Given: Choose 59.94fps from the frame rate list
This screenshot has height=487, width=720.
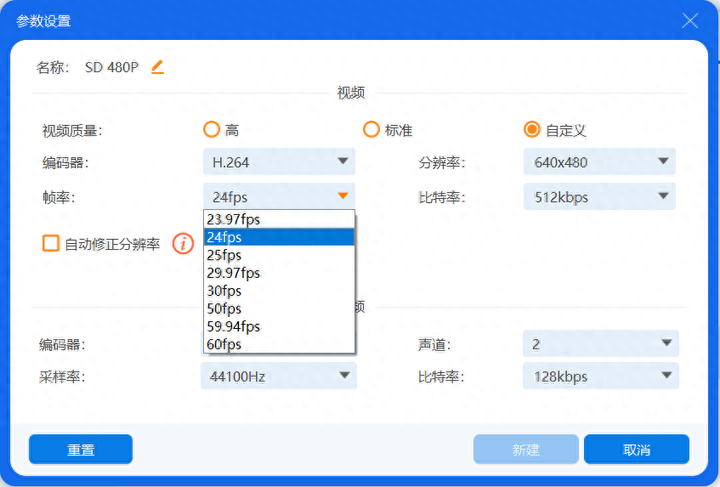Looking at the screenshot, I should click(x=279, y=327).
